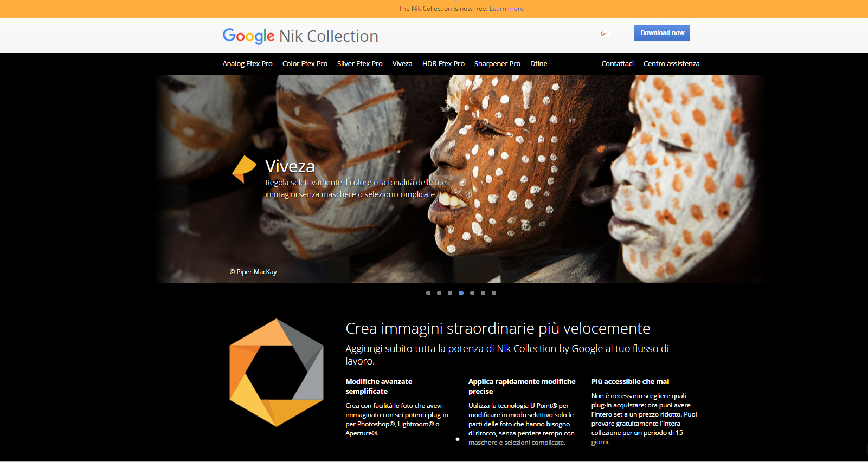Select the active fourth carousel dot
This screenshot has width=868, height=462.
pyautogui.click(x=461, y=293)
